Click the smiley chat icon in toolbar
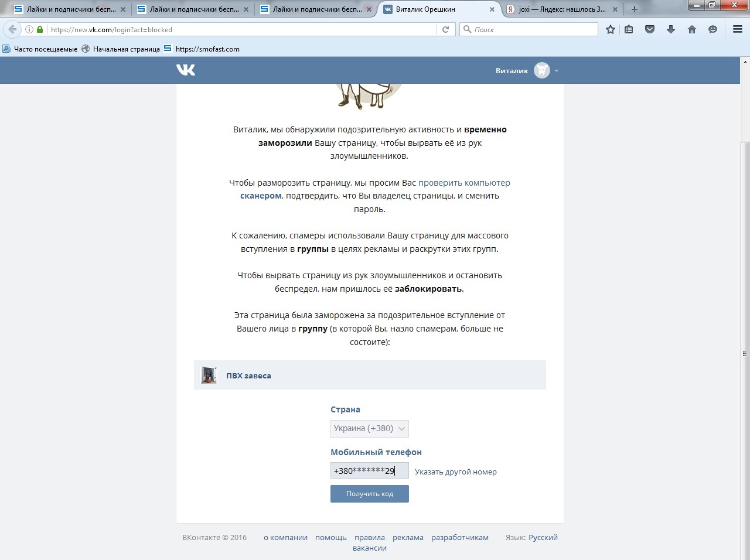 [x=712, y=29]
